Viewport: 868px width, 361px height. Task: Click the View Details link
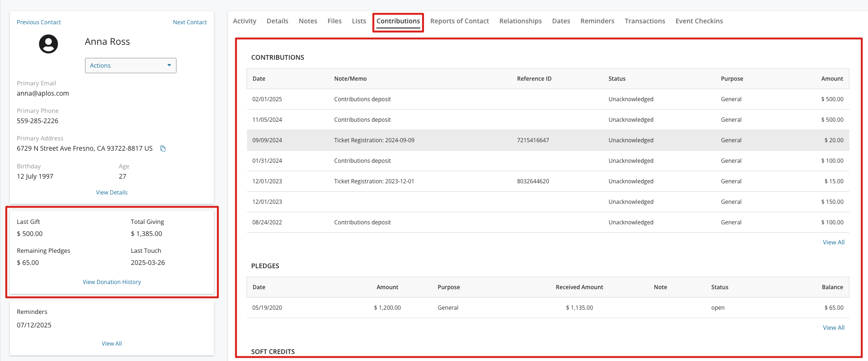(x=112, y=193)
